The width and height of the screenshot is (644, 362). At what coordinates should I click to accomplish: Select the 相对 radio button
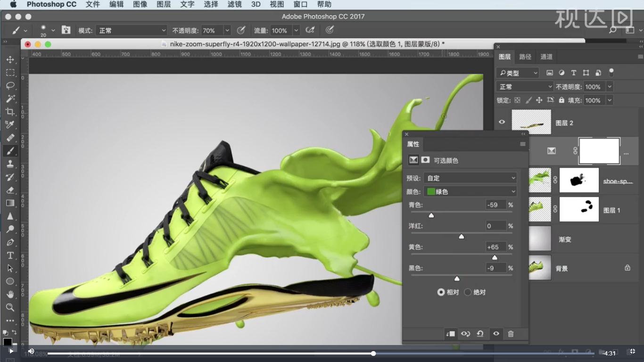tap(441, 292)
